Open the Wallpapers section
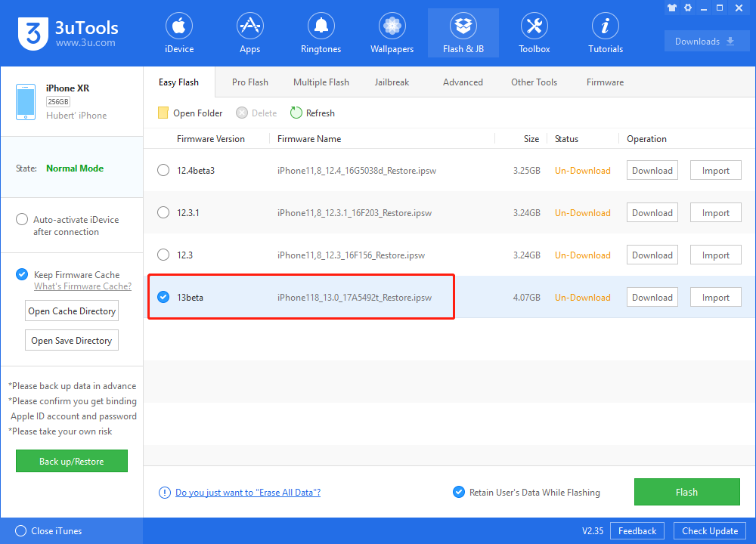 coord(392,34)
